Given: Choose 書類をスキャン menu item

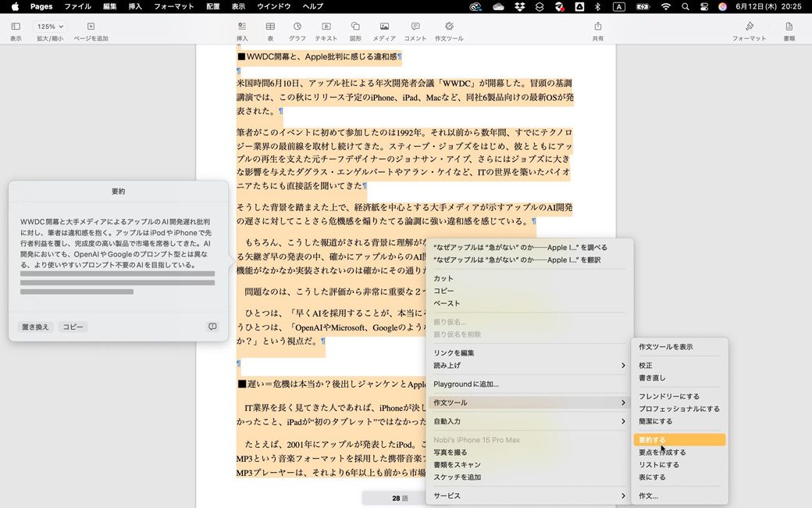Looking at the screenshot, I should [x=529, y=465].
